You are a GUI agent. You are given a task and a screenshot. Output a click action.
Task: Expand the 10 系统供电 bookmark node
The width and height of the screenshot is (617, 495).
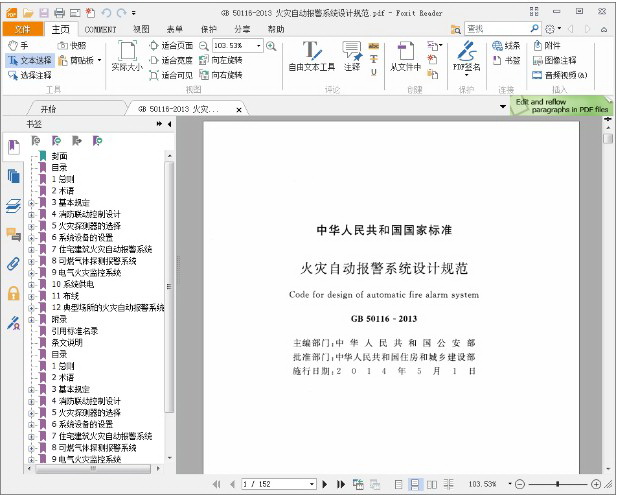coord(32,284)
